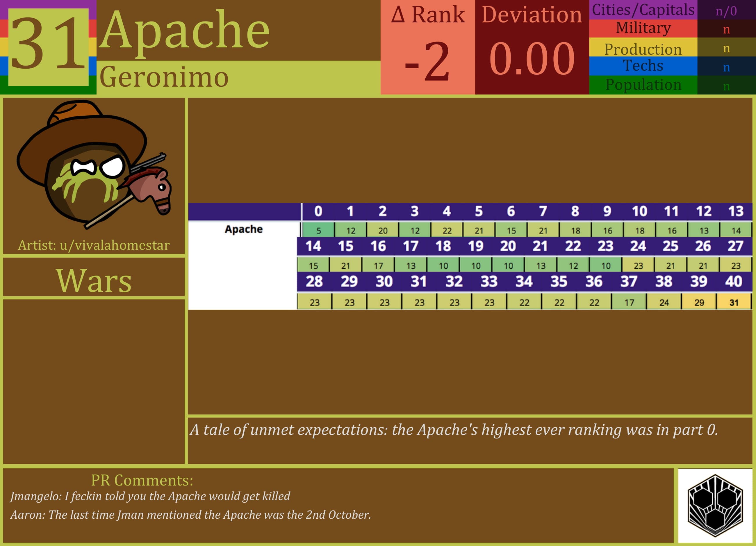Click the green Population stat label
Screen dimensions: 756x546
(x=643, y=85)
